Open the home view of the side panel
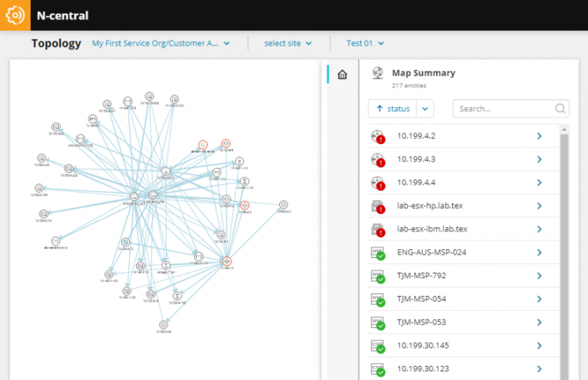The image size is (588, 380). (x=342, y=74)
